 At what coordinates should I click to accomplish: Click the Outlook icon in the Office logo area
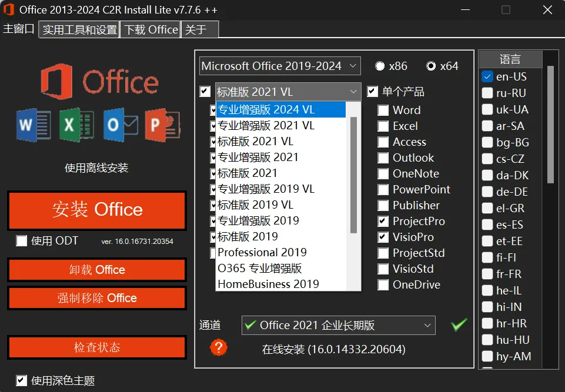coord(120,125)
